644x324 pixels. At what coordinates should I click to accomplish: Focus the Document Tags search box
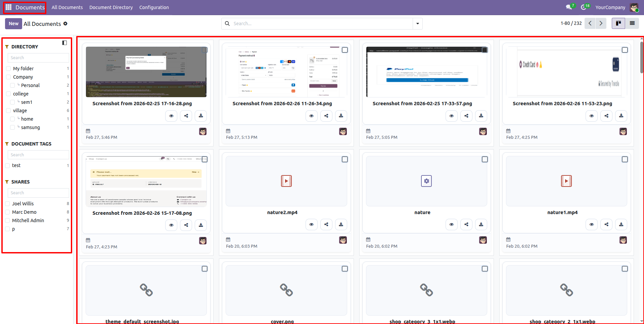point(38,155)
